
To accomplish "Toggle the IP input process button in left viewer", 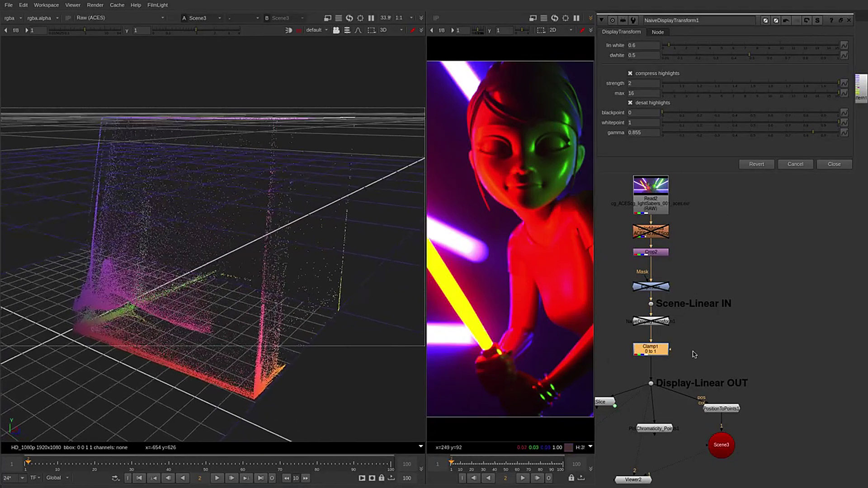I will point(68,18).
